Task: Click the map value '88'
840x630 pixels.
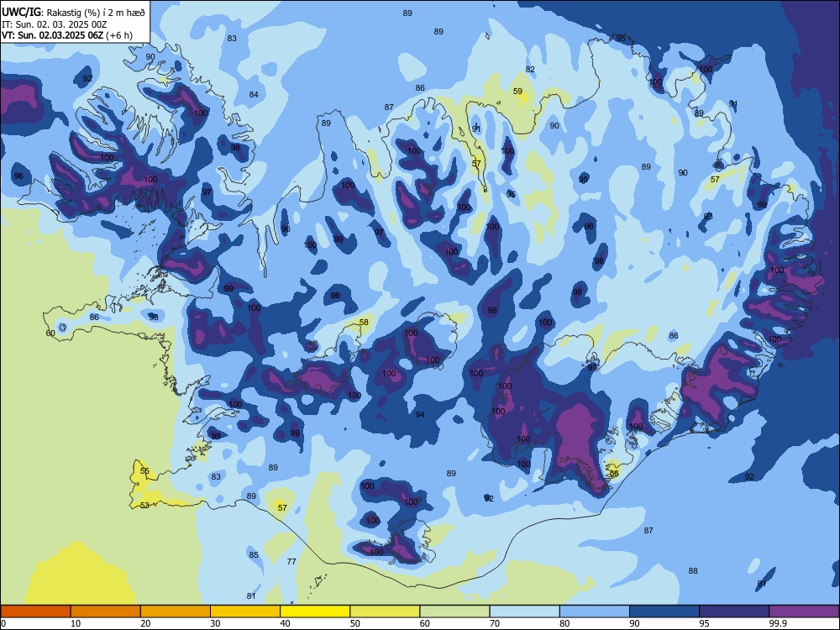Action: 693,571
